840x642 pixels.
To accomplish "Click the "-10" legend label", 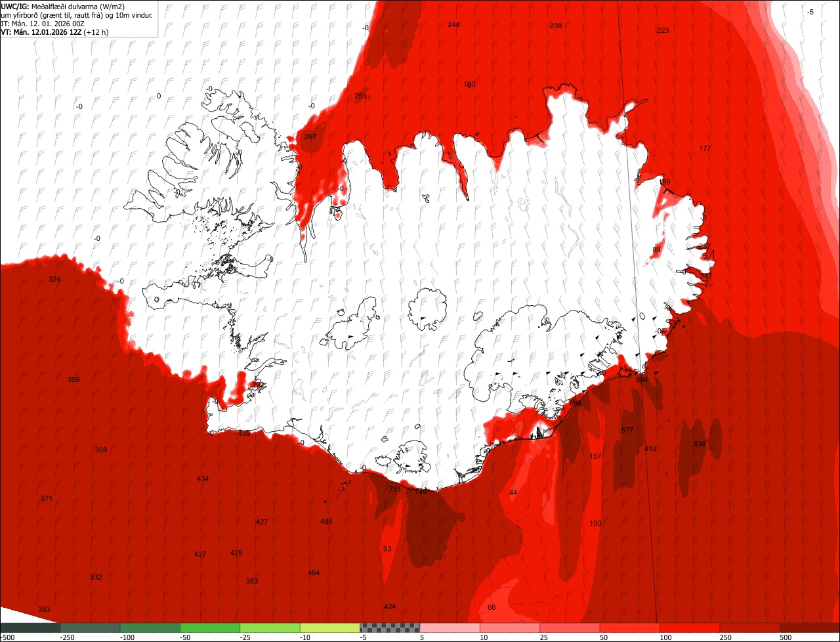I will tap(306, 637).
